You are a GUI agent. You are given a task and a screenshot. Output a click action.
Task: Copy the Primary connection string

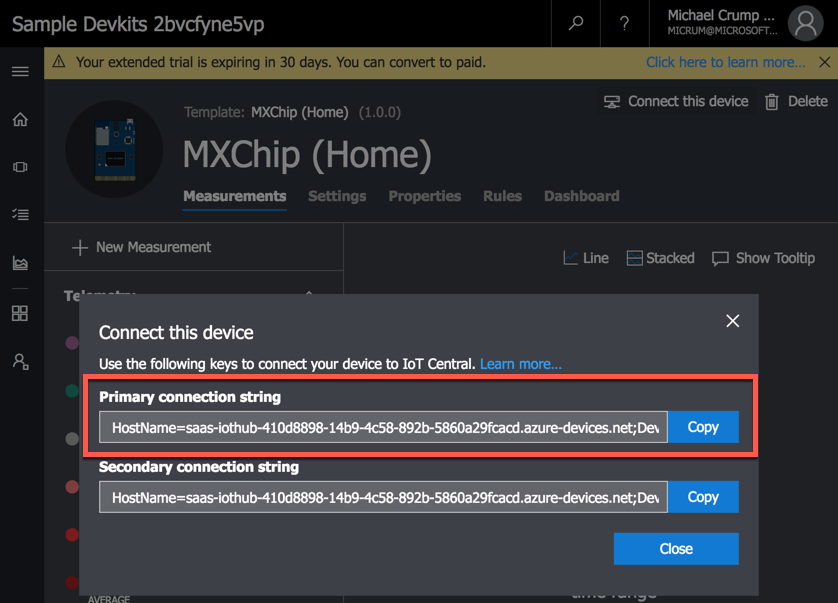703,427
